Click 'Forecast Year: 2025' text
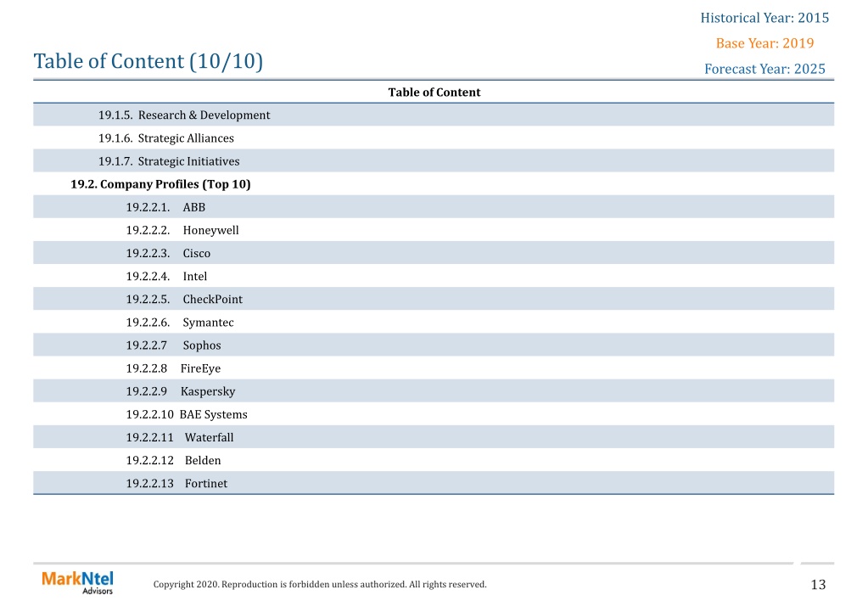This screenshot has height=601, width=868. click(x=764, y=69)
